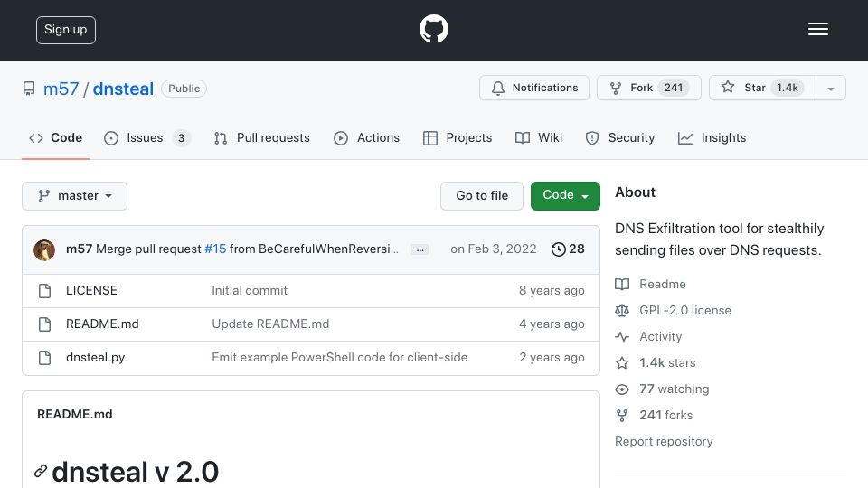Open the Initial commit message link

(x=250, y=290)
